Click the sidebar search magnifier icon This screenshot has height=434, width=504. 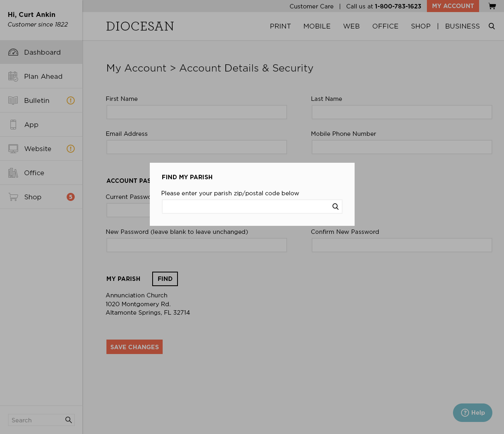pos(69,420)
